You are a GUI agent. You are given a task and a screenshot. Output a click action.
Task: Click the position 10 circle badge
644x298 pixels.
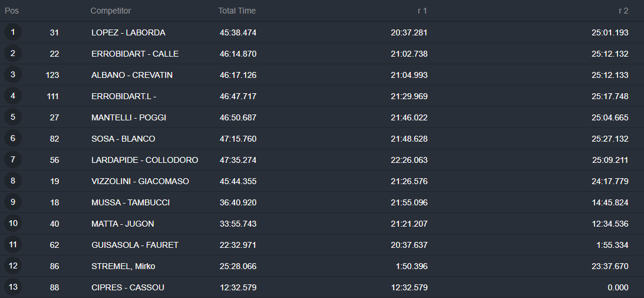13,223
